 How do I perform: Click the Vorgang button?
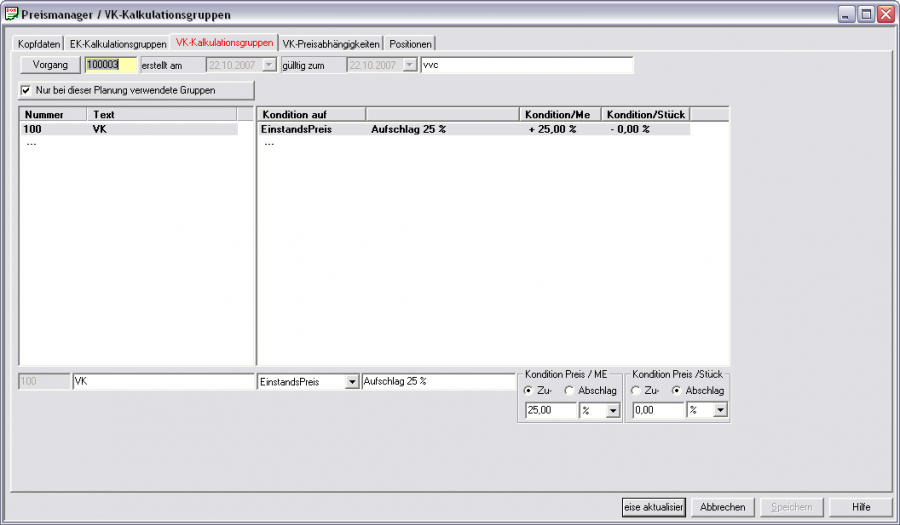50,65
